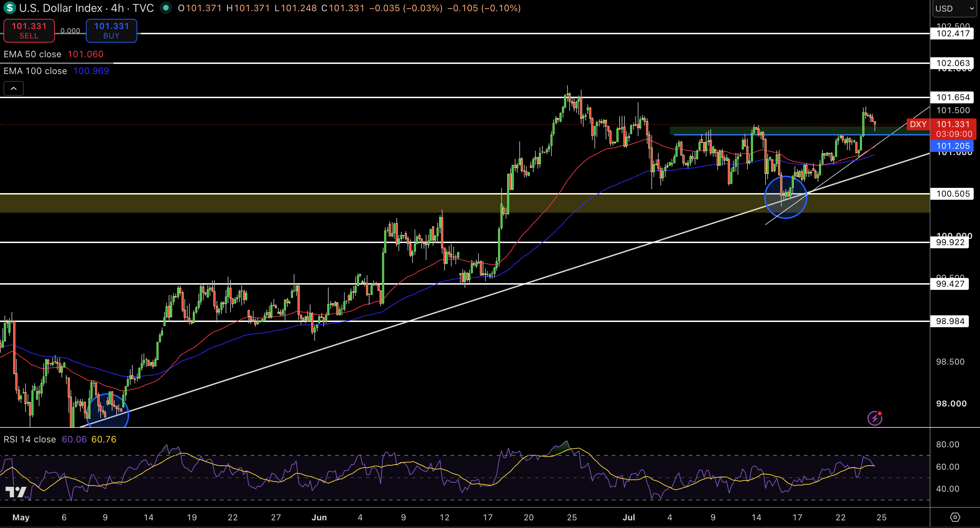The height and width of the screenshot is (528, 980).
Task: Click the 101.331 SELL button
Action: [x=29, y=31]
